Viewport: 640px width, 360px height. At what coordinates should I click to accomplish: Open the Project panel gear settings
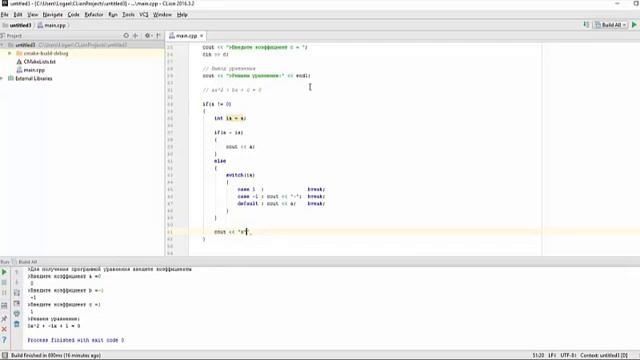pyautogui.click(x=148, y=36)
